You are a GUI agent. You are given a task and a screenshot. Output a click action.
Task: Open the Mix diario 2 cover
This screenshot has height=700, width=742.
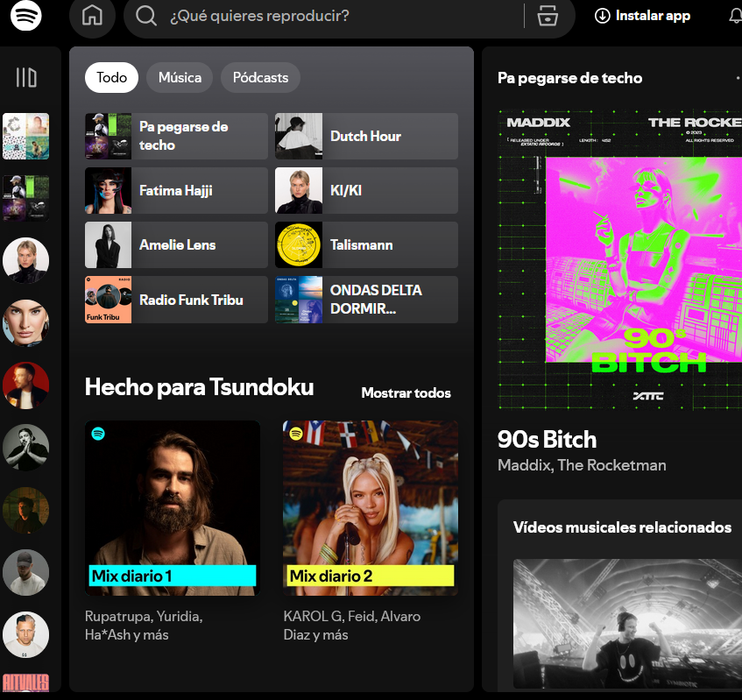tap(371, 508)
